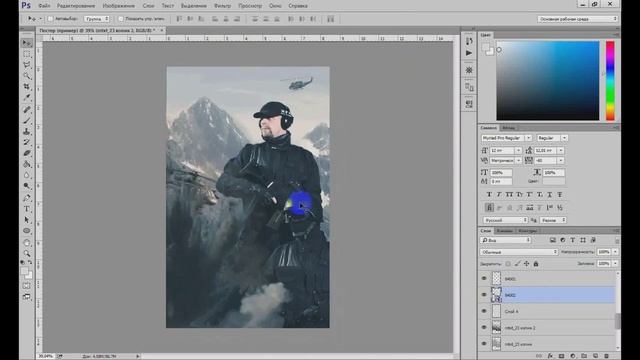Hide the topmost 84001 layer
This screenshot has height=360, width=640.
tap(484, 278)
